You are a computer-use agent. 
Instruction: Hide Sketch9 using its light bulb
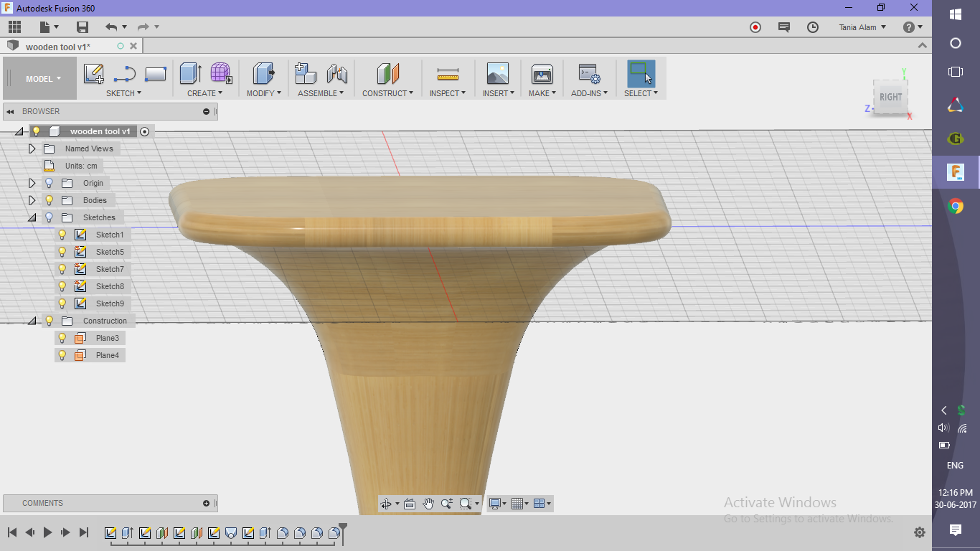click(x=62, y=303)
